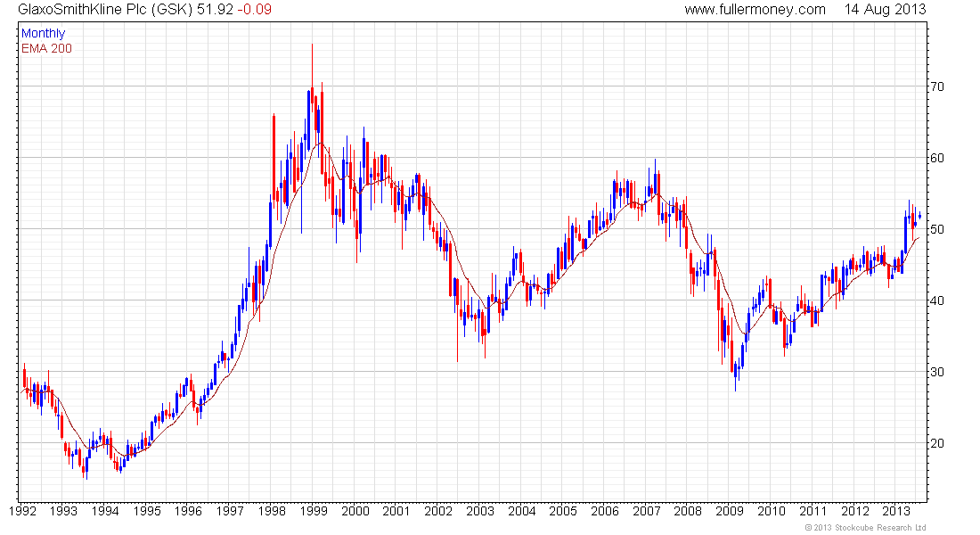Click the 2005 year axis label

[x=563, y=511]
